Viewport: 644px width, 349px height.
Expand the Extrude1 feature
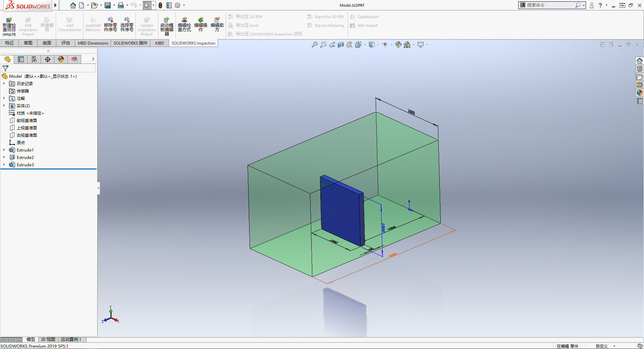[4, 150]
